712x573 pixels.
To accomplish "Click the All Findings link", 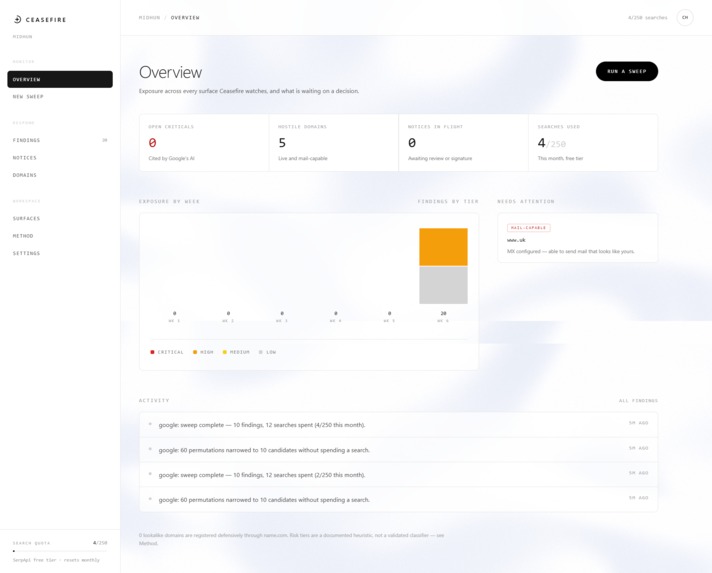I will pyautogui.click(x=638, y=400).
